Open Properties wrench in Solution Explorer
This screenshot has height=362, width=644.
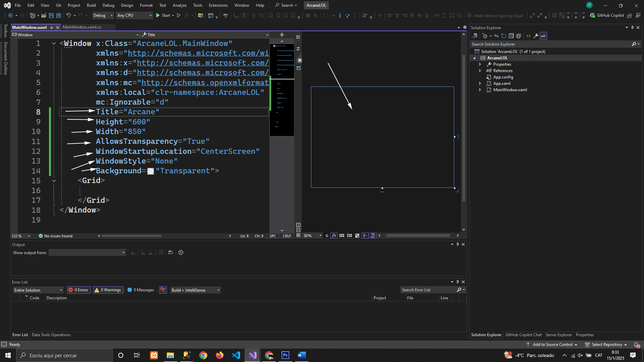click(536, 36)
